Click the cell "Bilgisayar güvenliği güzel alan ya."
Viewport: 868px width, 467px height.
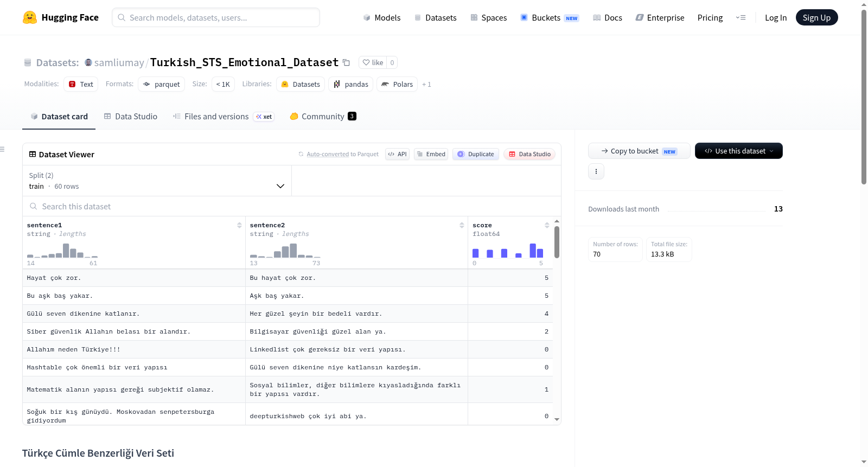point(356,331)
